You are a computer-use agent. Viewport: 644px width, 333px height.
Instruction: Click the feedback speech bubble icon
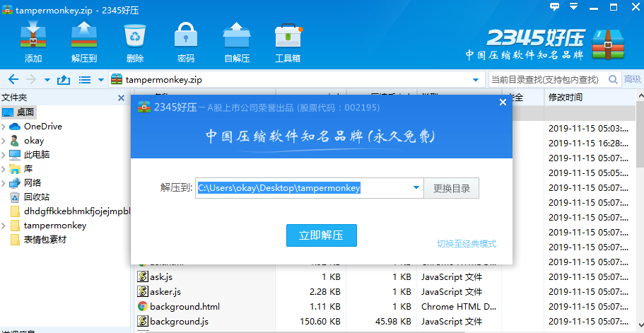point(554,7)
